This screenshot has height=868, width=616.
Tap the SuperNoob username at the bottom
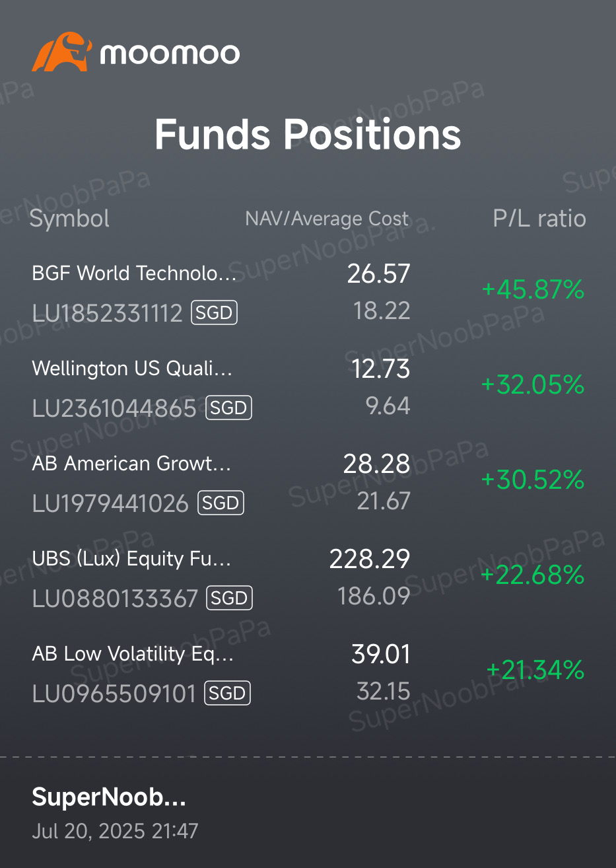click(x=109, y=797)
